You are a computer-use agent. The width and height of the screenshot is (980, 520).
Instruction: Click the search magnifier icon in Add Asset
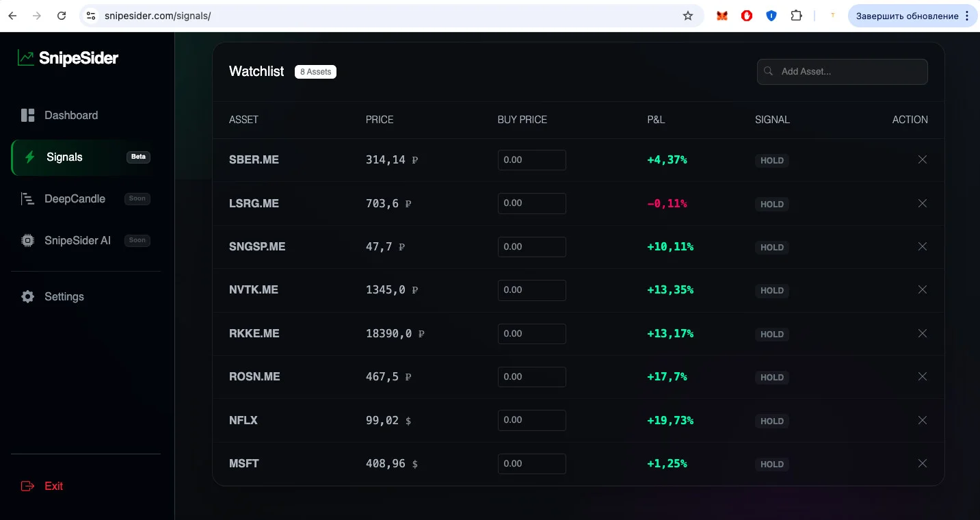[769, 71]
